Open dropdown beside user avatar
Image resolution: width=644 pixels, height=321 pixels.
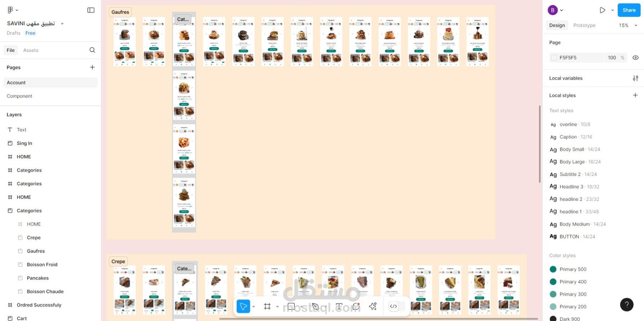(562, 10)
